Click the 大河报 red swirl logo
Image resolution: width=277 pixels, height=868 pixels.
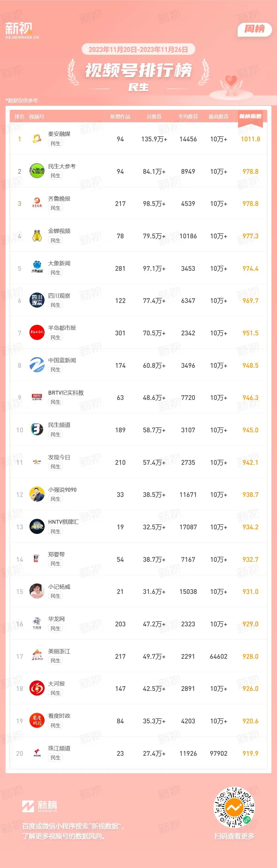(37, 688)
